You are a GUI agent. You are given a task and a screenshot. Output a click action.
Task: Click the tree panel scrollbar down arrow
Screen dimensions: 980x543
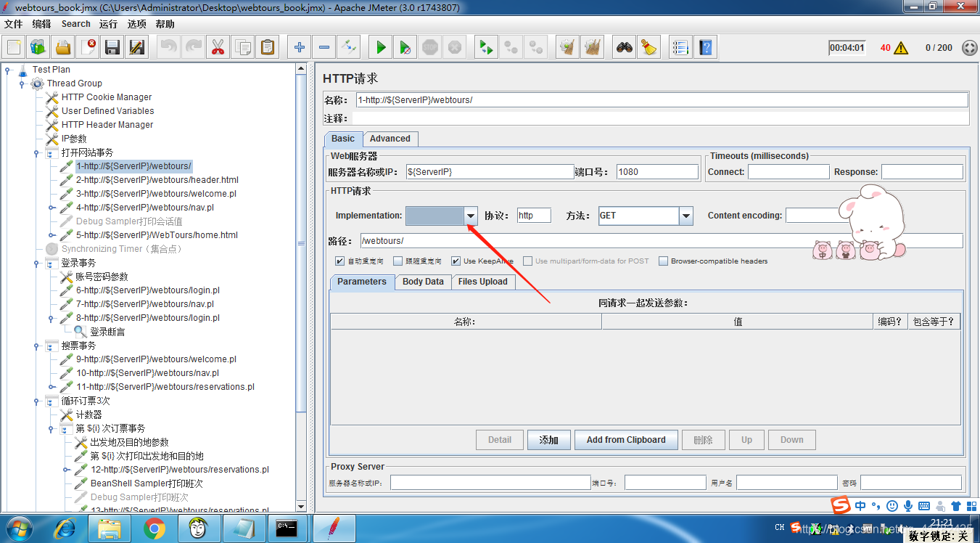[x=302, y=505]
